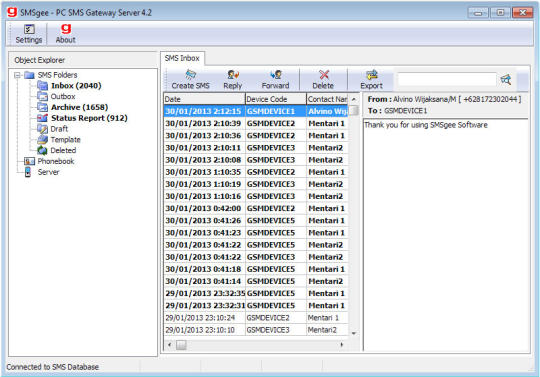Click the list scroll up arrow

pyautogui.click(x=354, y=99)
